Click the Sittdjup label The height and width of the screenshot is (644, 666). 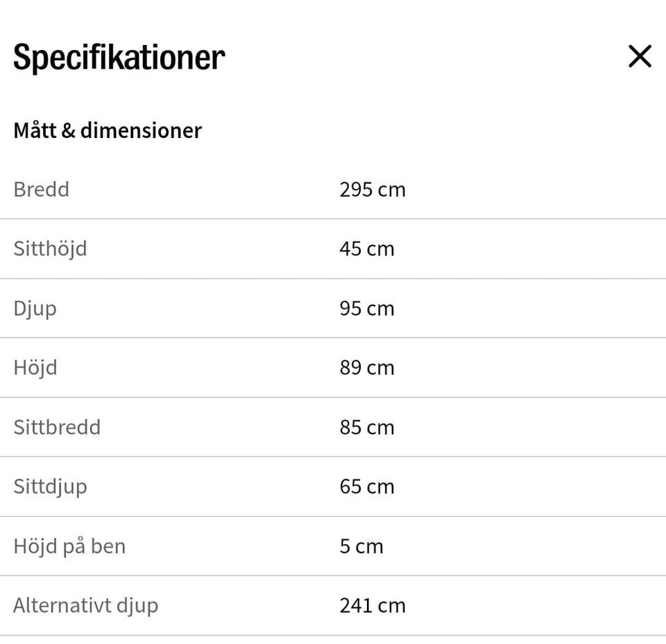pos(50,487)
